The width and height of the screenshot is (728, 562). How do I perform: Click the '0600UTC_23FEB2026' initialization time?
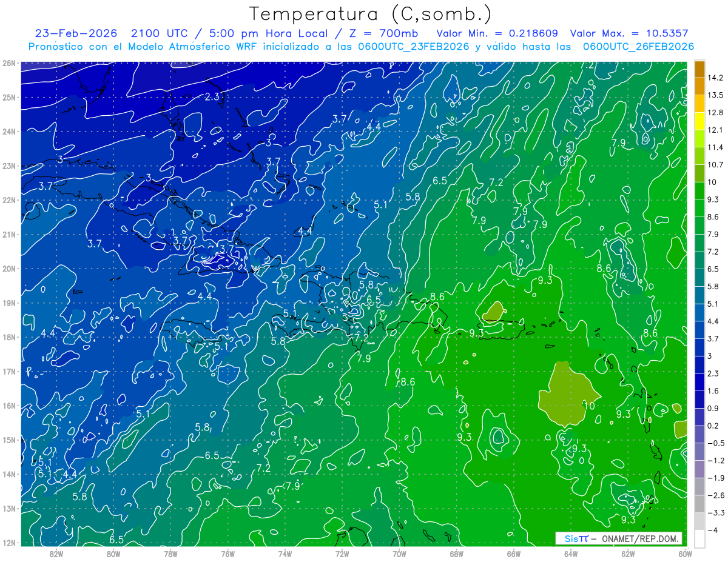[413, 47]
